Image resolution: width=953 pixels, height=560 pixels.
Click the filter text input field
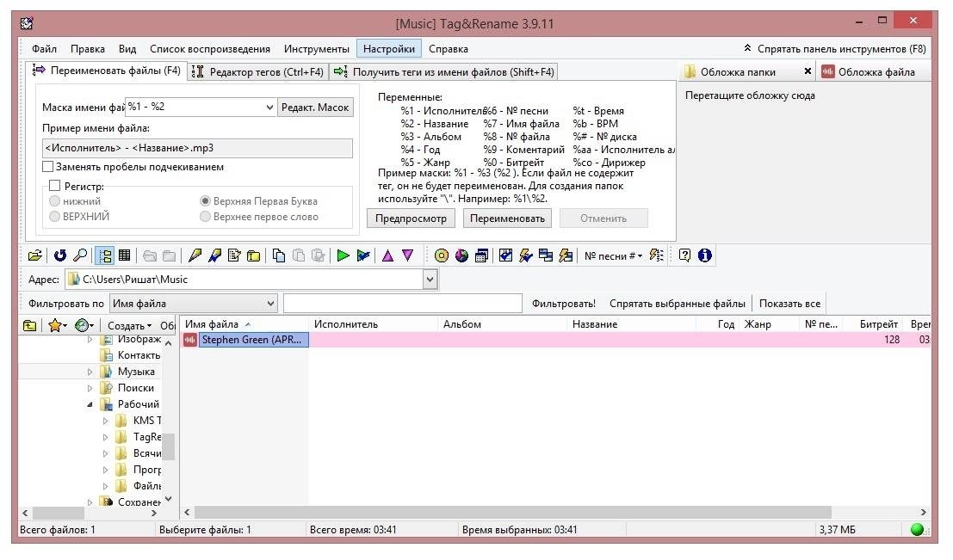point(402,304)
